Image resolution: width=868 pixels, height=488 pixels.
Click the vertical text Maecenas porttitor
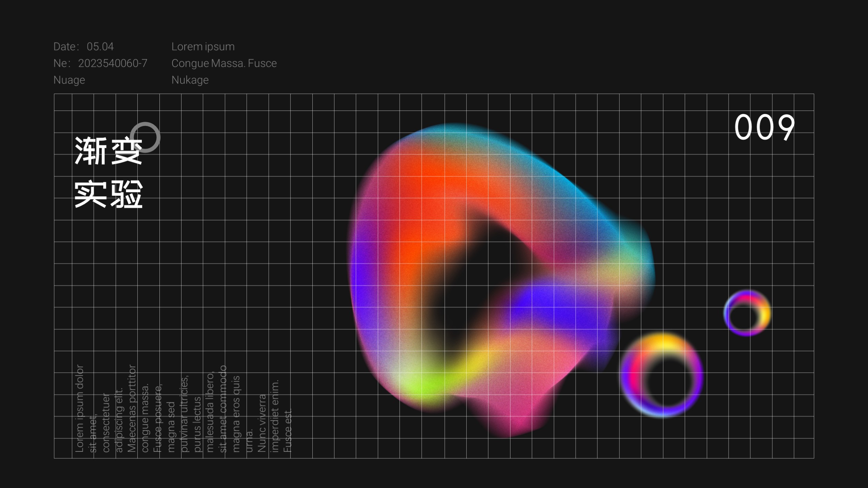132,408
